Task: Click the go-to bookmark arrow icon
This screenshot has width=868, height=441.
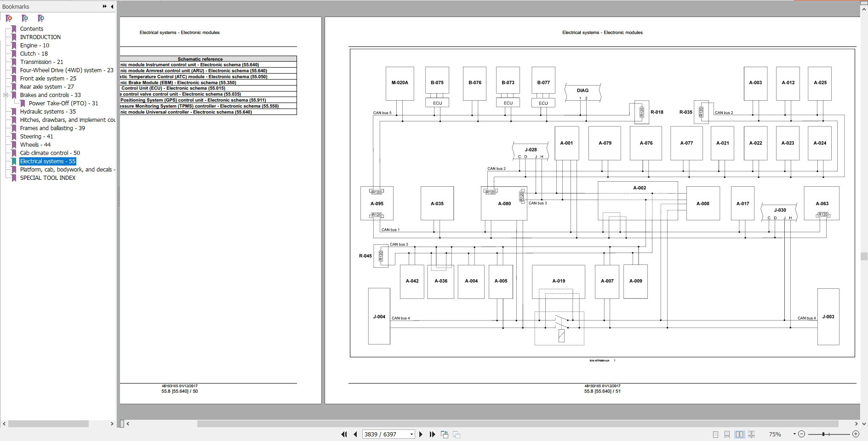Action: point(41,18)
